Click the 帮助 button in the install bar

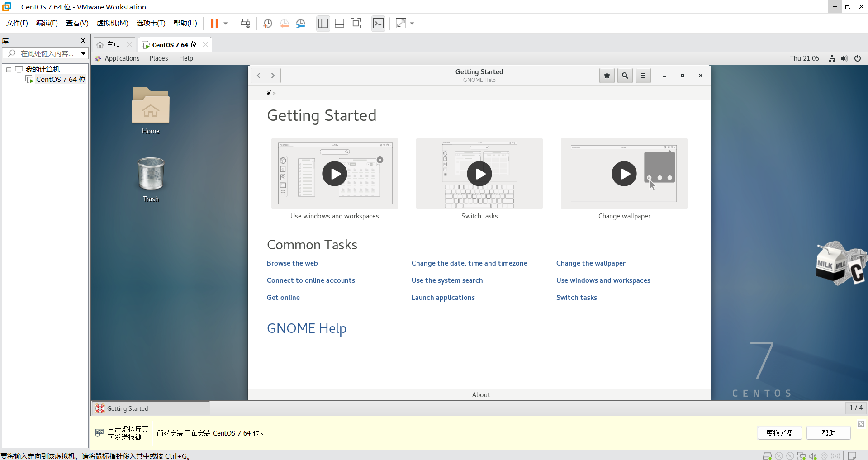(828, 433)
